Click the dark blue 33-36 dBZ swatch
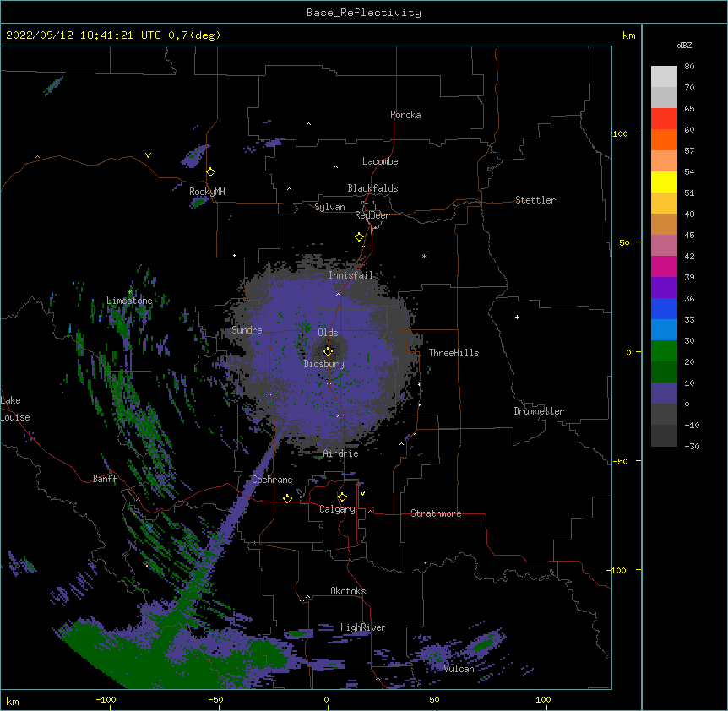728x711 pixels. pyautogui.click(x=664, y=308)
